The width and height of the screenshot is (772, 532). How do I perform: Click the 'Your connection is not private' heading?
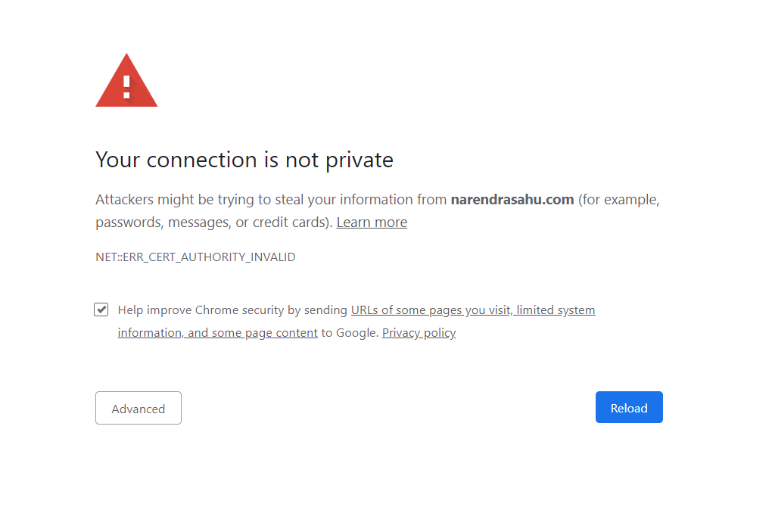[244, 160]
